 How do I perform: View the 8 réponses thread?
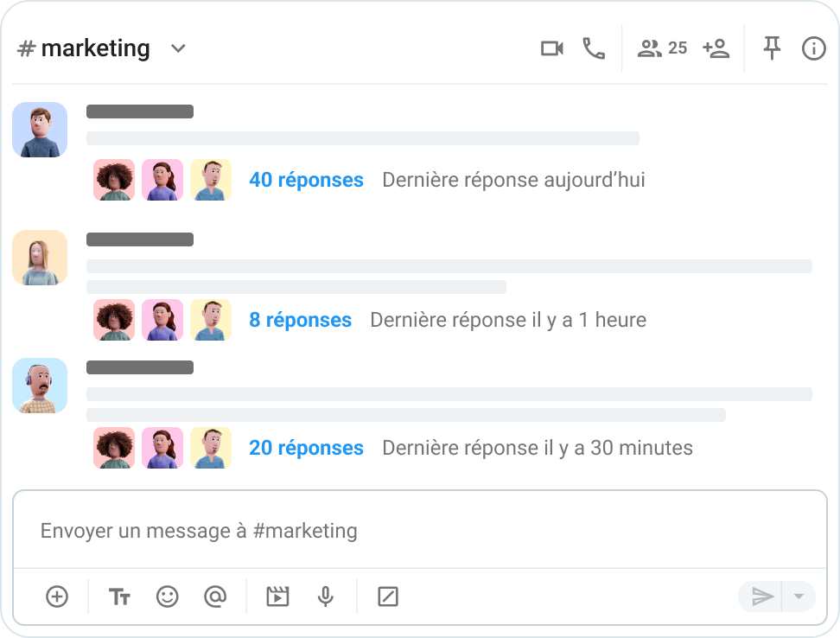pos(300,320)
